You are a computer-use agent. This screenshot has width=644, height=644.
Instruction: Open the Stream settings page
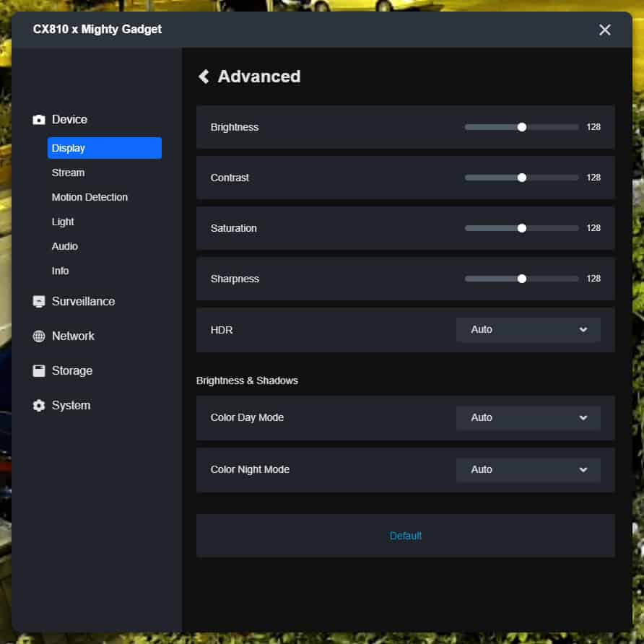pos(68,173)
